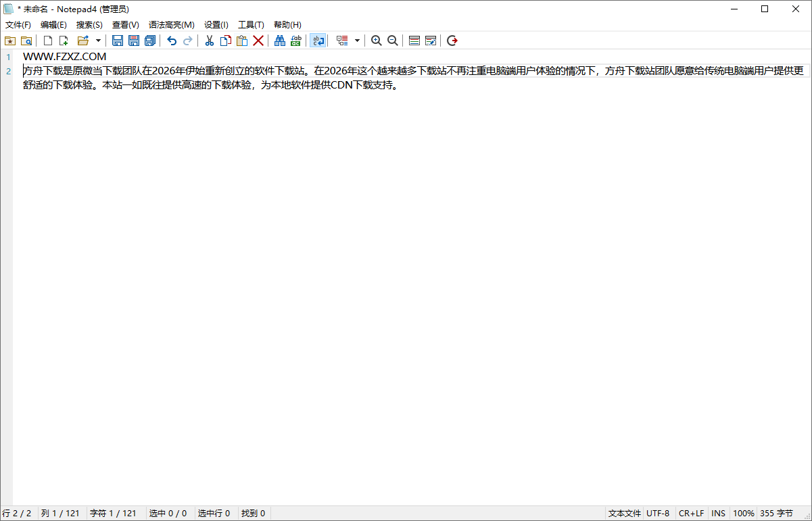This screenshot has height=521, width=812.
Task: Click 100% zoom level in status bar
Action: [x=744, y=513]
